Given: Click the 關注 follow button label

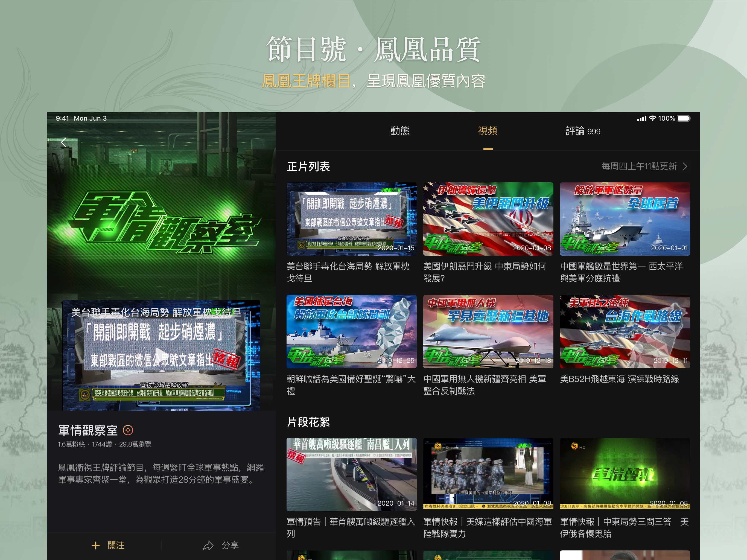Looking at the screenshot, I should click(116, 546).
